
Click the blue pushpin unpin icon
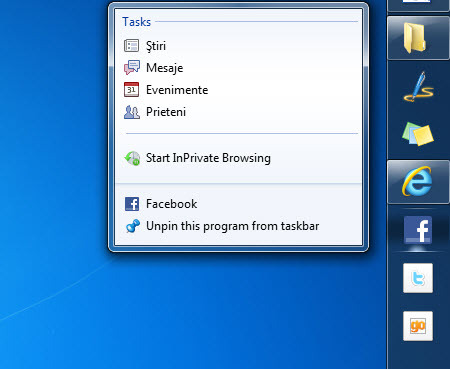click(x=132, y=226)
